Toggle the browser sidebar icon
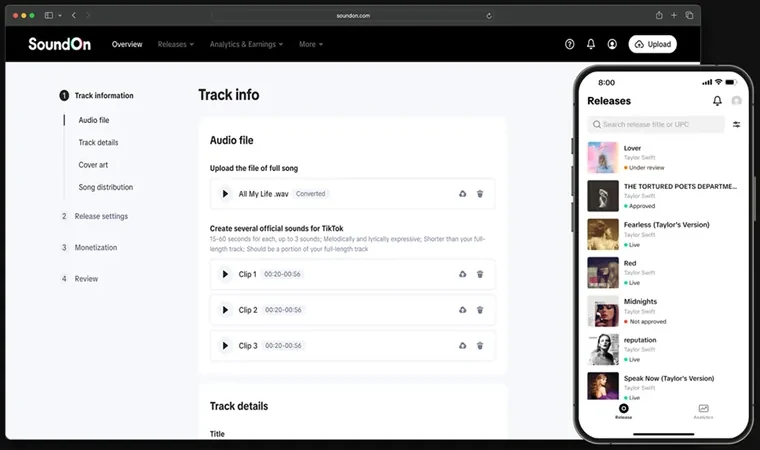Screen dimensions: 760x450 48,16
